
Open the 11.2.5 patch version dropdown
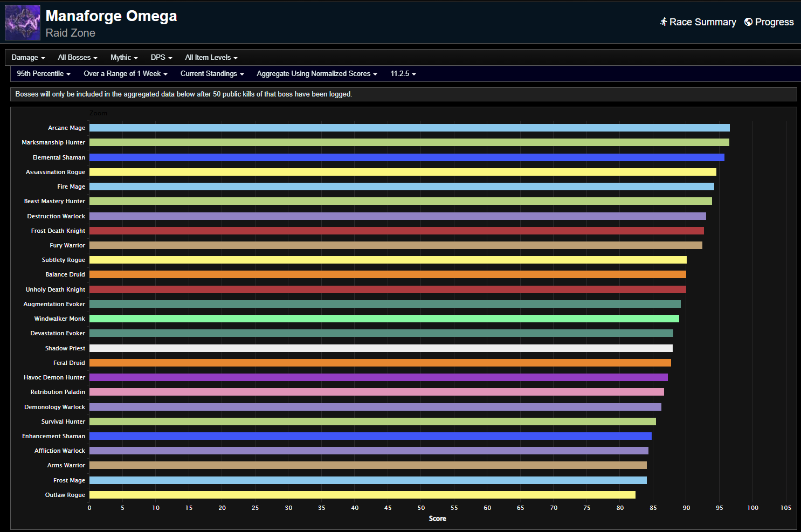pyautogui.click(x=403, y=74)
